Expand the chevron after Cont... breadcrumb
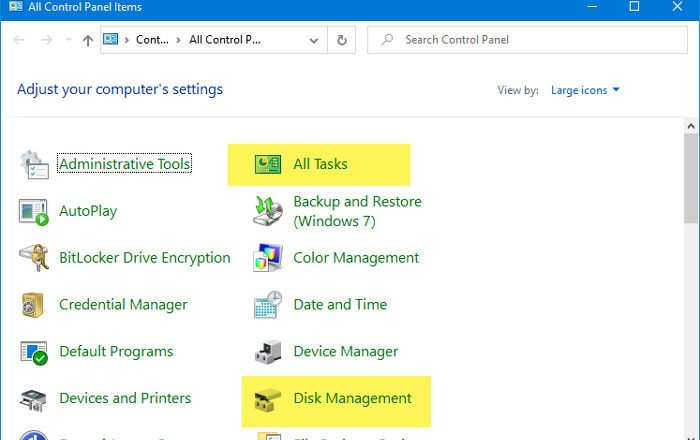Image resolution: width=700 pixels, height=440 pixels. 179,40
